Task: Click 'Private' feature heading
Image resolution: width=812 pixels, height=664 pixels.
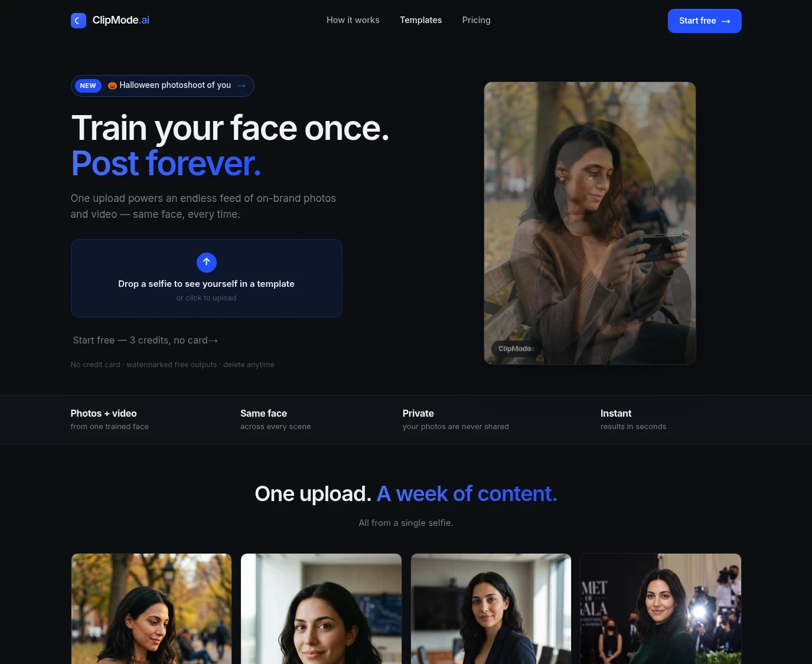Action: click(x=418, y=413)
